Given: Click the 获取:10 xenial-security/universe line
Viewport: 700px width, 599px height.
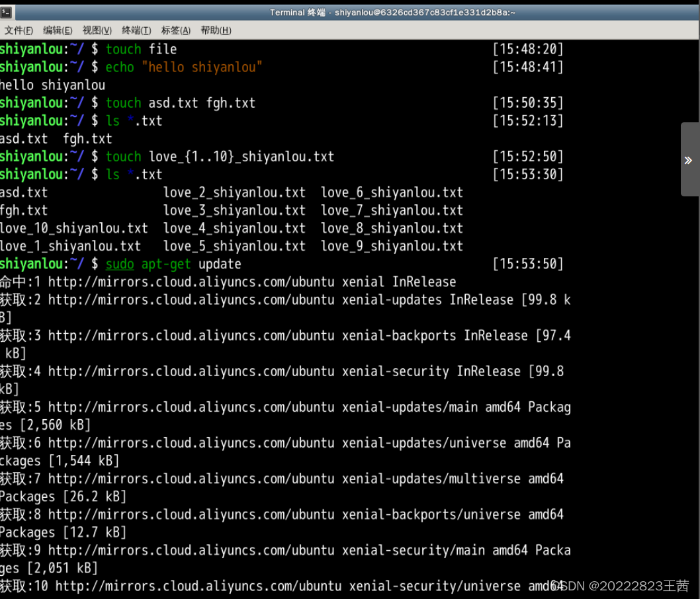Looking at the screenshot, I should tap(282, 586).
